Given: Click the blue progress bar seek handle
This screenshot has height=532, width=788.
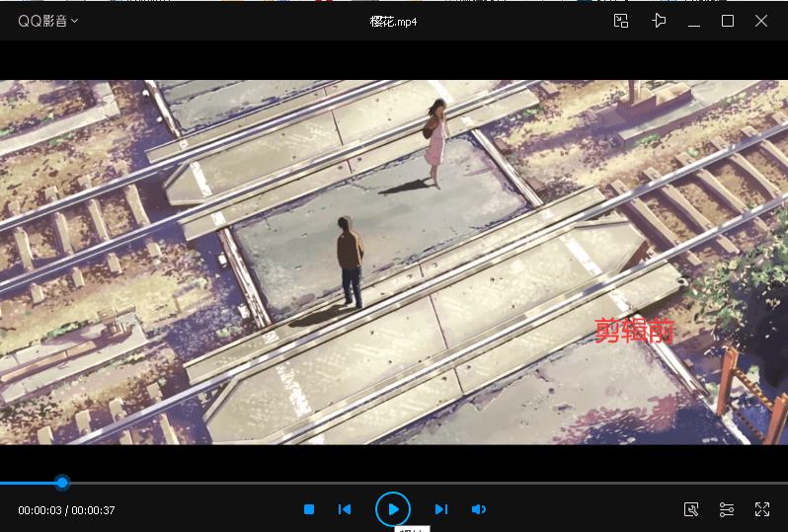Looking at the screenshot, I should 62,483.
